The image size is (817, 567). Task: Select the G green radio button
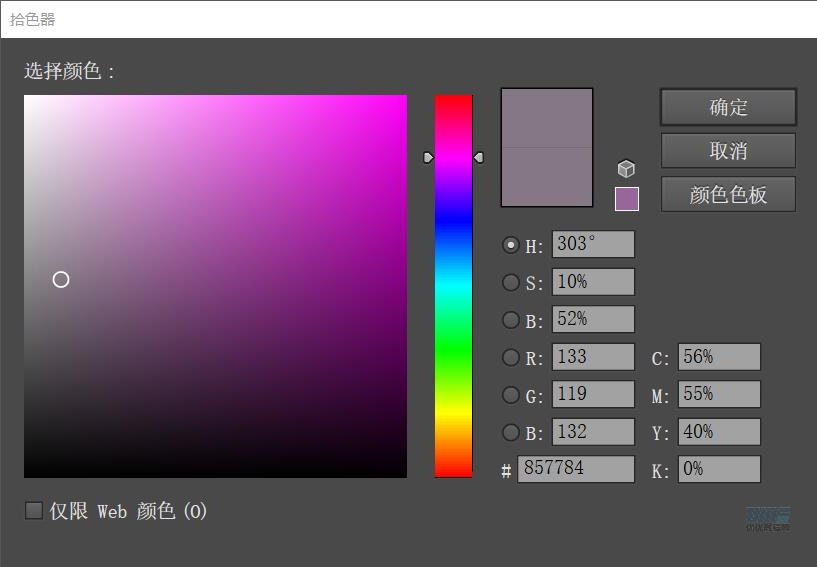(511, 395)
